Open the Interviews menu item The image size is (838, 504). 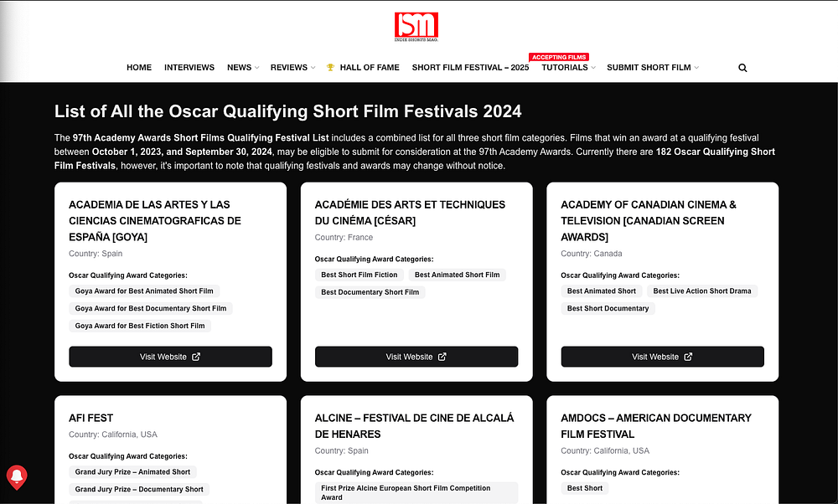pos(189,67)
